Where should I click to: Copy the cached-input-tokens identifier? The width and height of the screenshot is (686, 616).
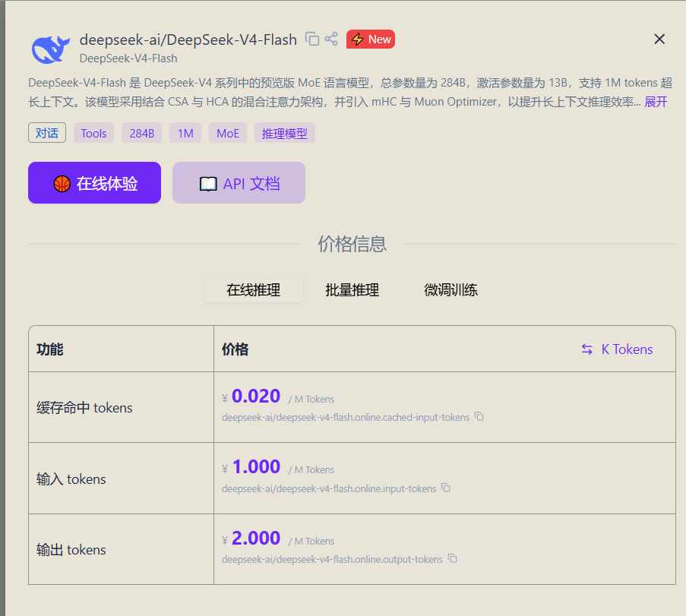point(479,416)
